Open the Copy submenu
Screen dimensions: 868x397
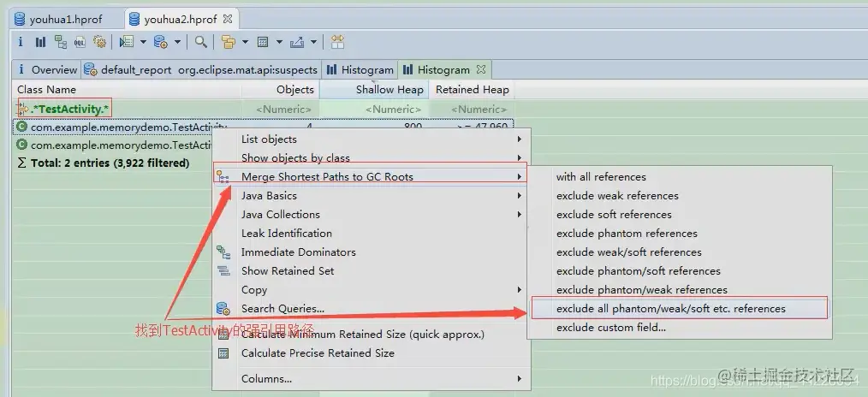tap(372, 290)
